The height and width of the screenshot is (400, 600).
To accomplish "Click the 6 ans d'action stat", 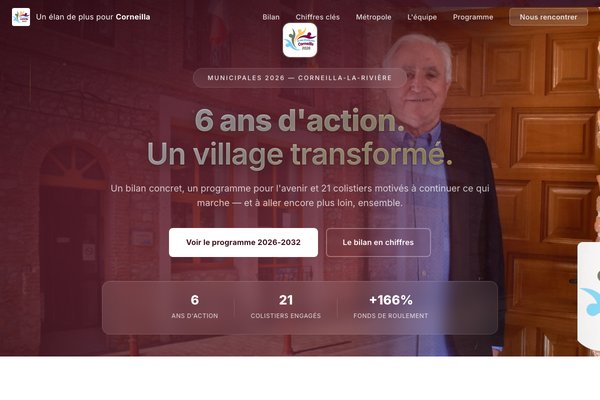I will pyautogui.click(x=195, y=306).
